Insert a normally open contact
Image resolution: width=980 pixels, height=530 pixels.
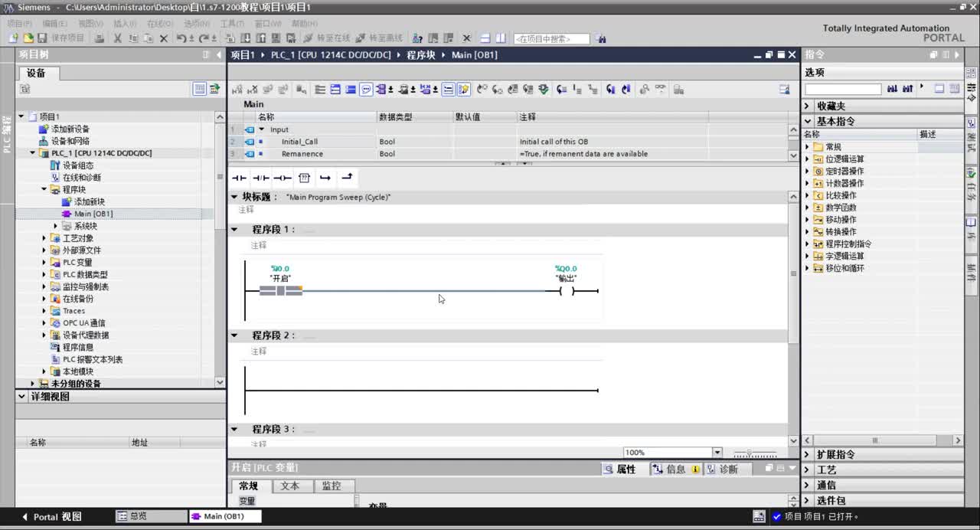point(240,178)
